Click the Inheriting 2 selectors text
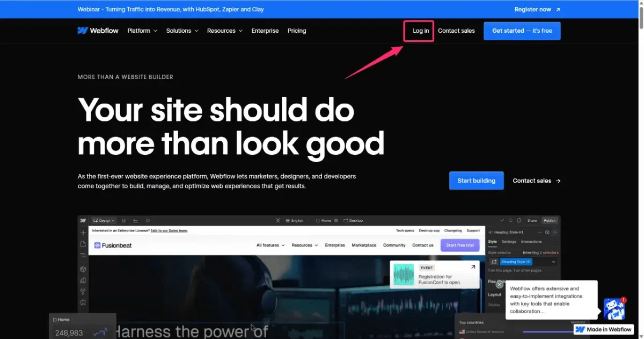The height and width of the screenshot is (339, 644). [540, 253]
